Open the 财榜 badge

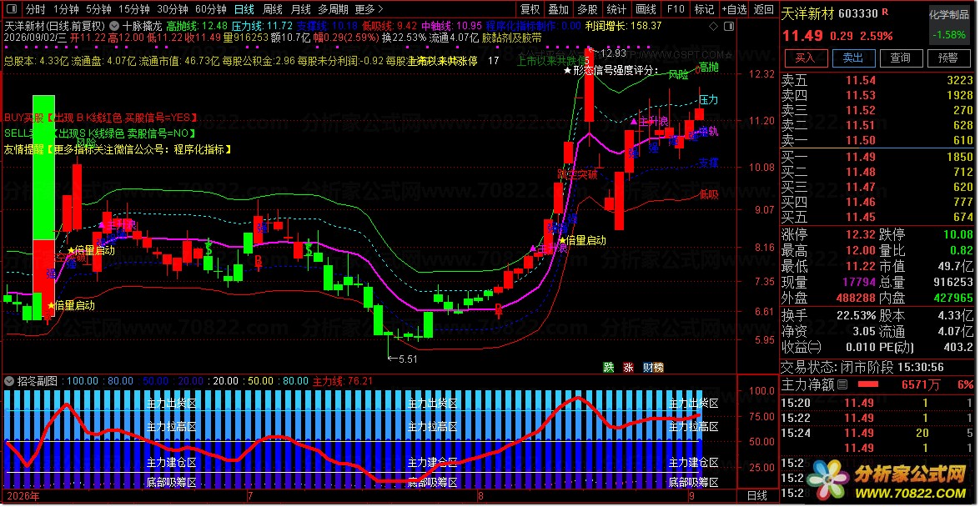[x=652, y=368]
